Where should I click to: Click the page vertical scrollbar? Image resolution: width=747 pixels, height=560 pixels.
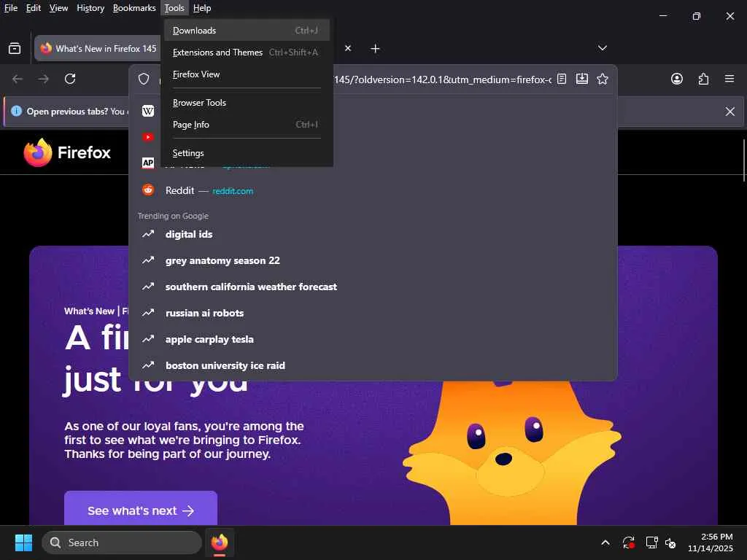(x=743, y=160)
